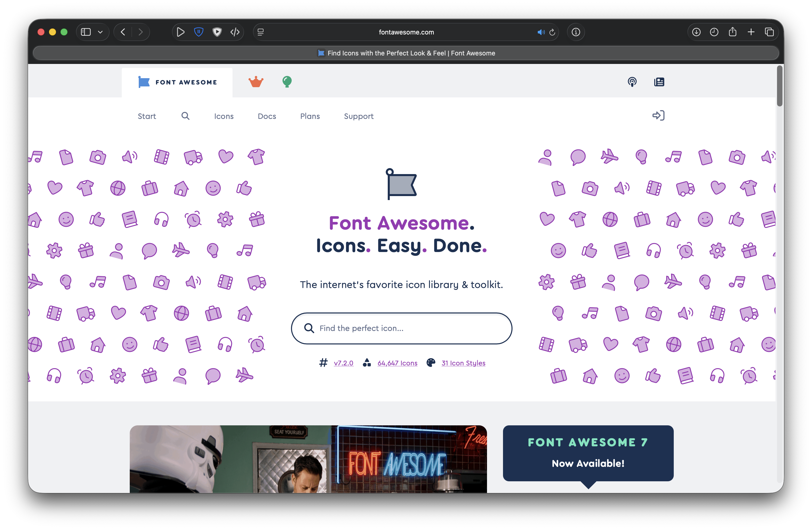
Task: Share this page with the share icon
Action: click(x=732, y=32)
